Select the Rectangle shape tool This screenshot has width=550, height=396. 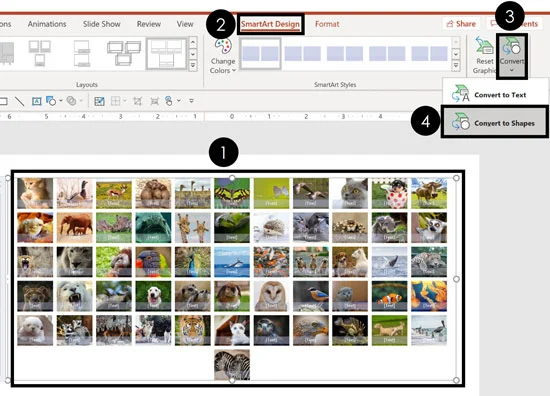(x=3, y=101)
